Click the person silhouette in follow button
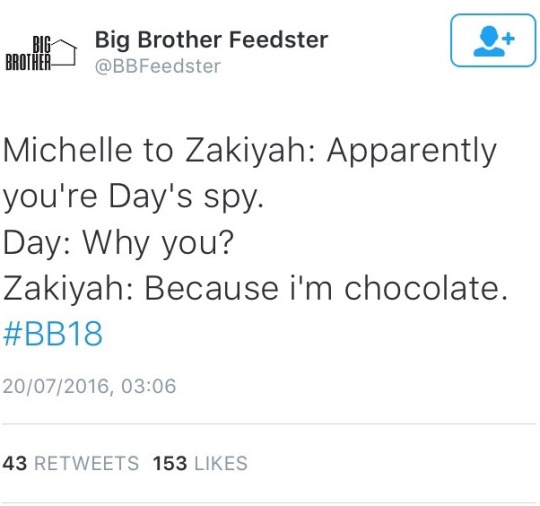 click(489, 41)
